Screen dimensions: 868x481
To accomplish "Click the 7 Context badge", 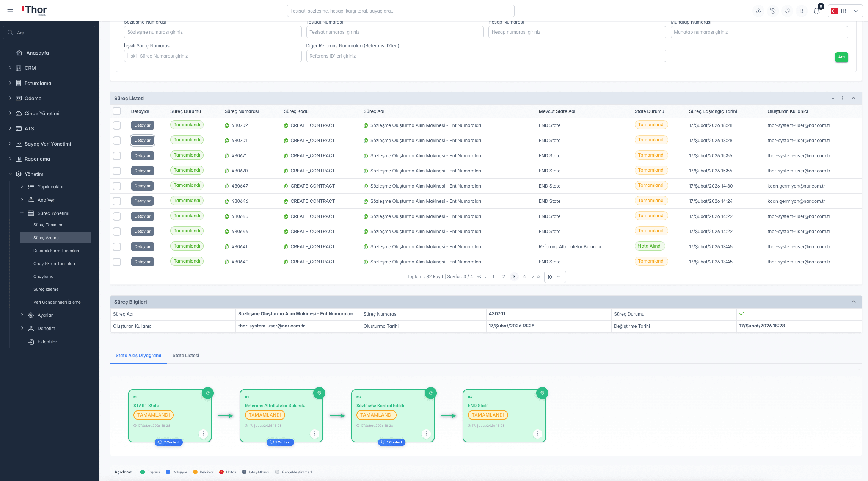I will point(169,442).
